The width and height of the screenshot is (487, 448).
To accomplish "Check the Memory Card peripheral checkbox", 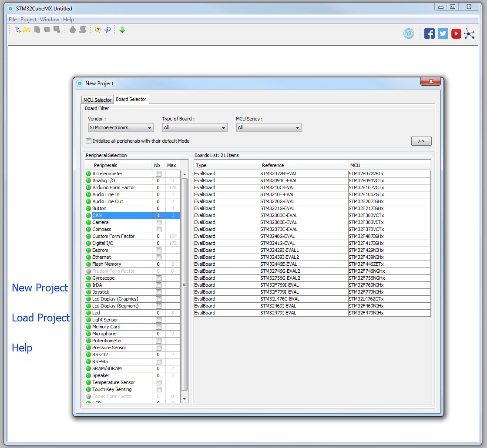I will (159, 327).
